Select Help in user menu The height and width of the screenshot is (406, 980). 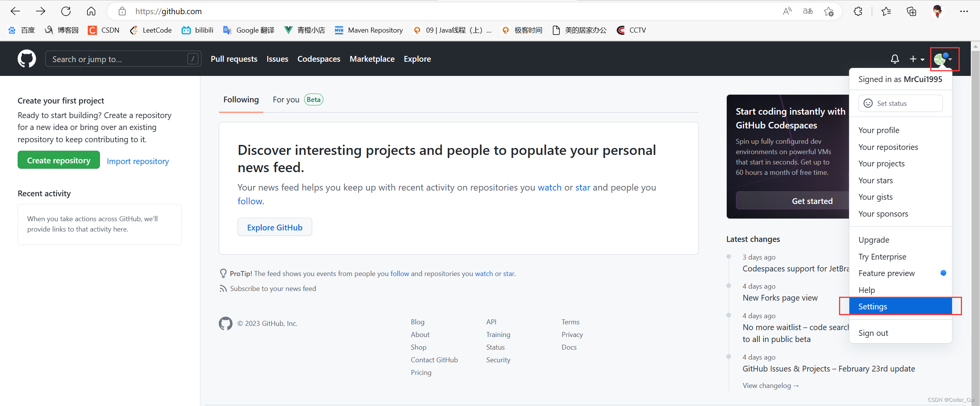(x=900, y=290)
